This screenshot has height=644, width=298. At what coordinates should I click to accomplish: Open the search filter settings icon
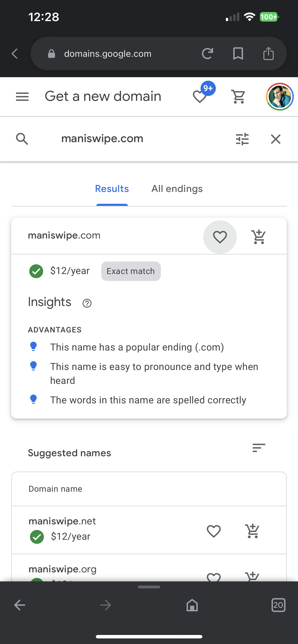pyautogui.click(x=242, y=139)
